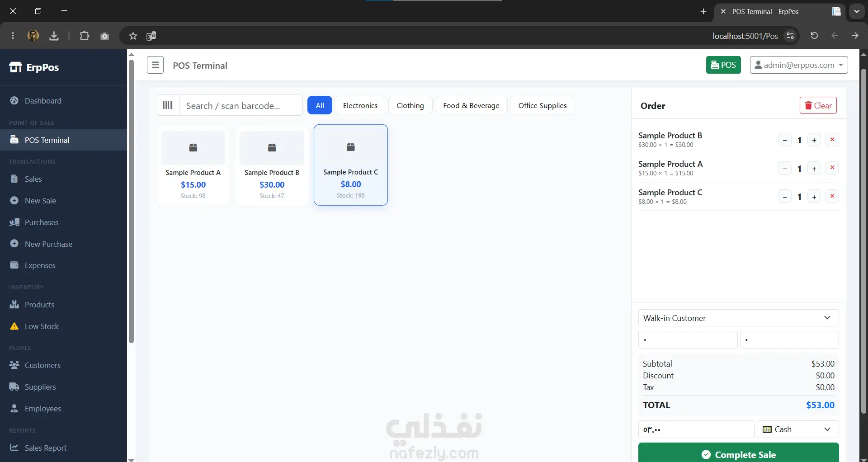This screenshot has width=868, height=462.
Task: Clear the current order
Action: [818, 105]
